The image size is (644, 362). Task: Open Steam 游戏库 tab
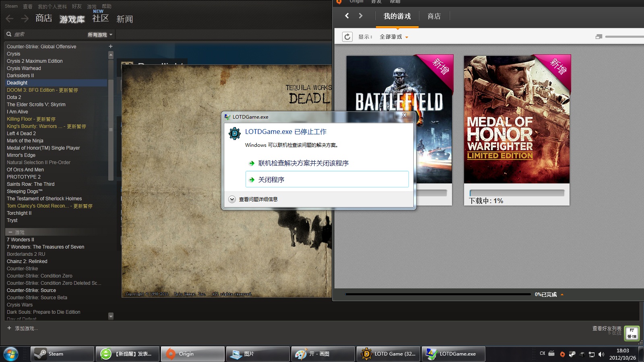click(x=72, y=19)
